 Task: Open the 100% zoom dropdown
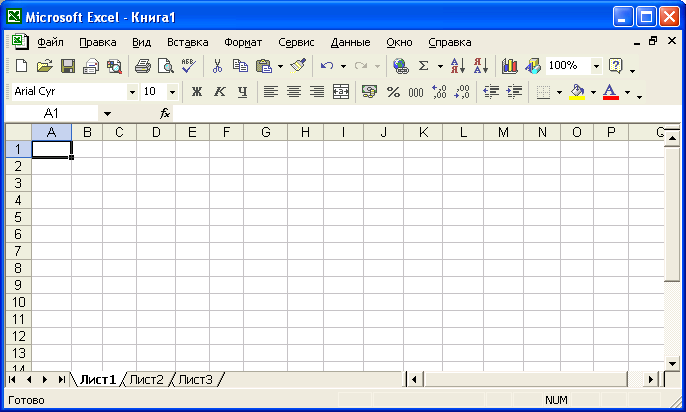[x=596, y=66]
